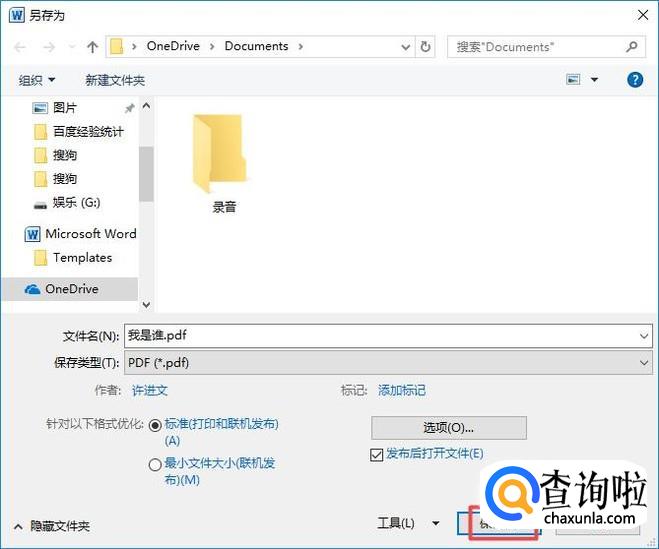Go up one folder level
Image resolution: width=659 pixels, height=549 pixels.
pyautogui.click(x=92, y=47)
